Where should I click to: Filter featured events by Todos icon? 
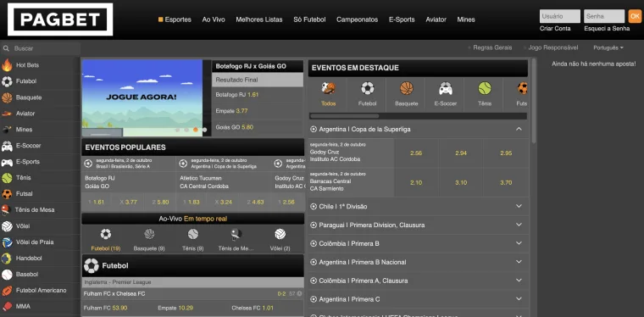(328, 87)
